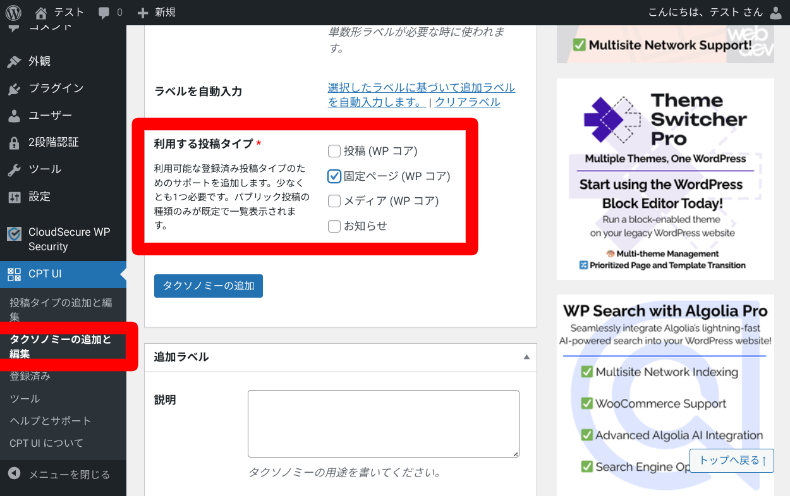Click タクソノミーの追加 button
This screenshot has width=790, height=496.
pyautogui.click(x=209, y=286)
